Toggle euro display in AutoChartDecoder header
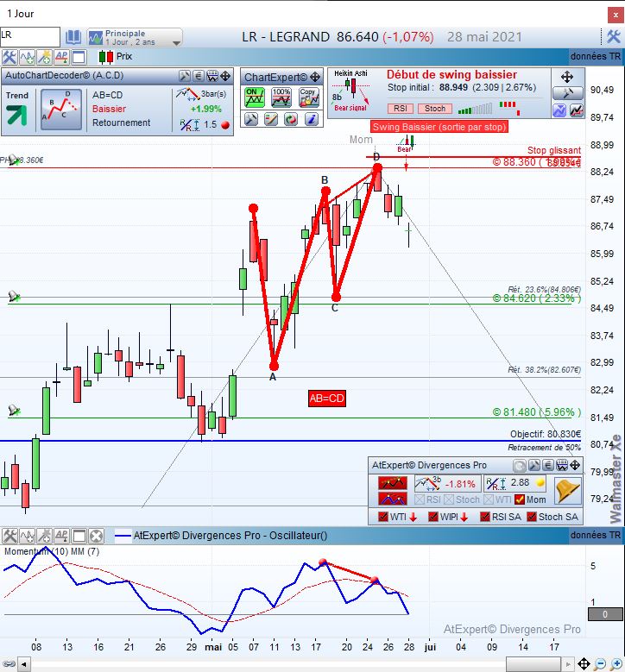This screenshot has height=672, width=625. [199, 76]
